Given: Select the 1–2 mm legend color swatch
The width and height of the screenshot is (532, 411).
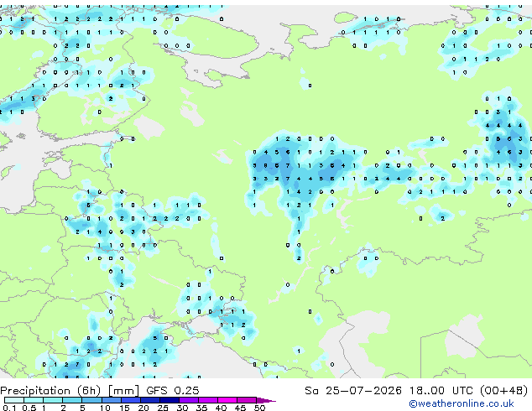Looking at the screenshot, I should click(x=53, y=400).
